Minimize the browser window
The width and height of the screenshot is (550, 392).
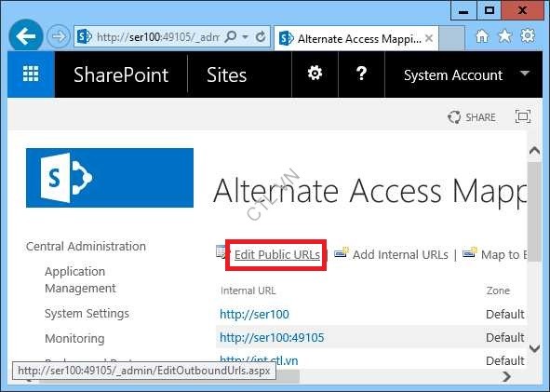(x=463, y=11)
